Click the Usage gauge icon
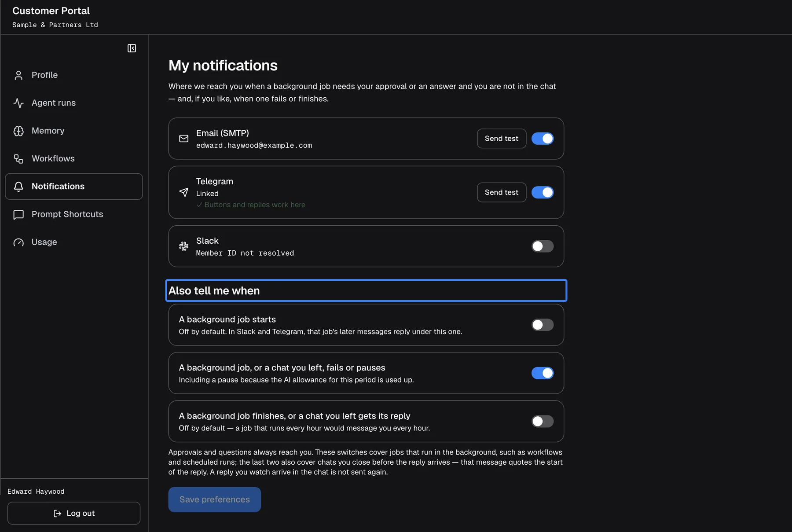This screenshot has width=792, height=532. click(x=18, y=242)
